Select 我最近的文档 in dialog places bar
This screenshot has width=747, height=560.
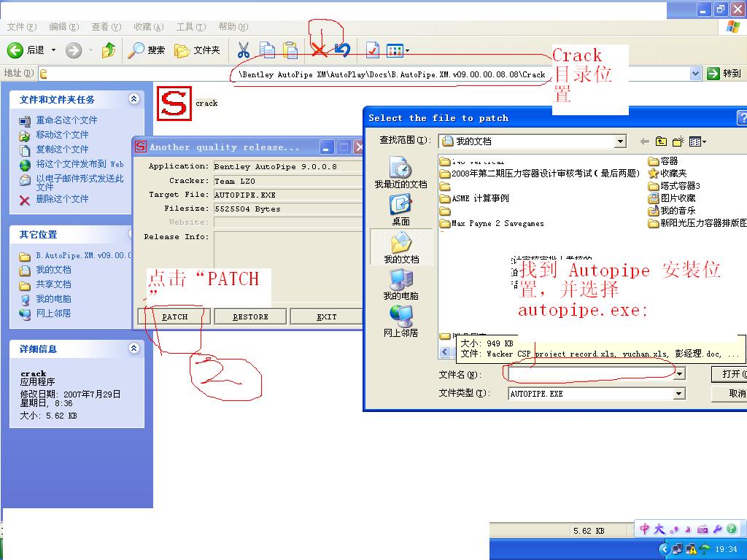tap(400, 173)
